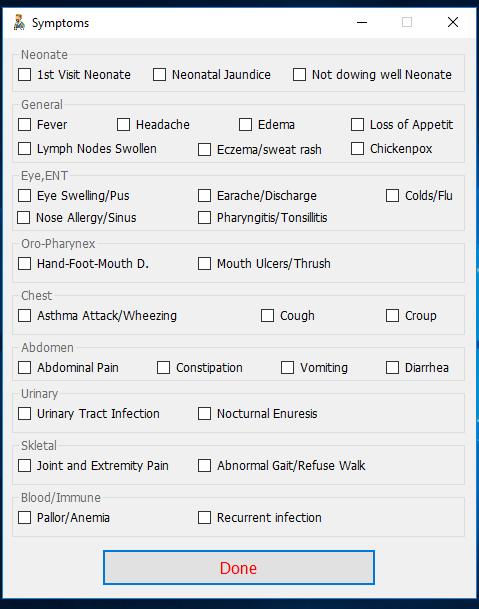Viewport: 479px width, 609px height.
Task: Check the 1st Visit Neonate box
Action: (x=24, y=75)
